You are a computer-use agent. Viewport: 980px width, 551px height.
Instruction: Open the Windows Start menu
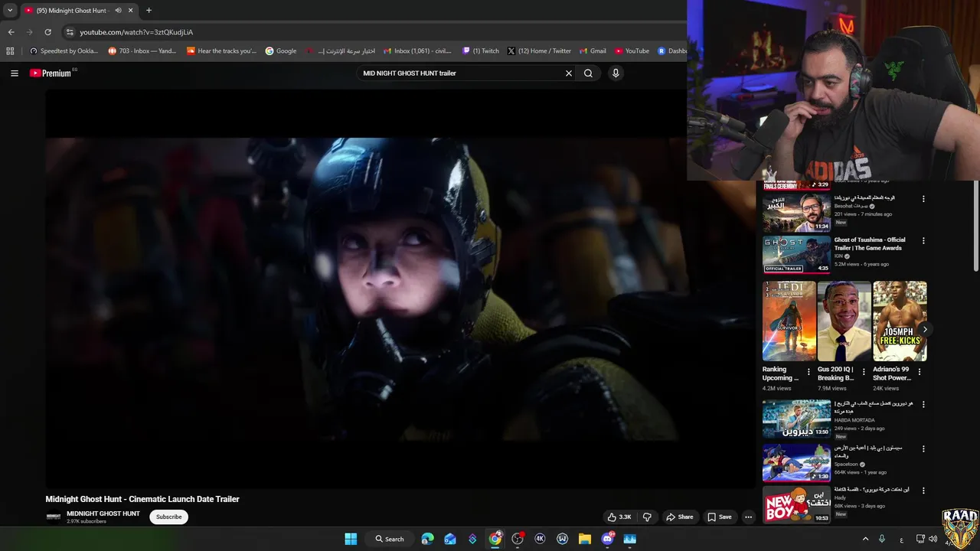(351, 539)
